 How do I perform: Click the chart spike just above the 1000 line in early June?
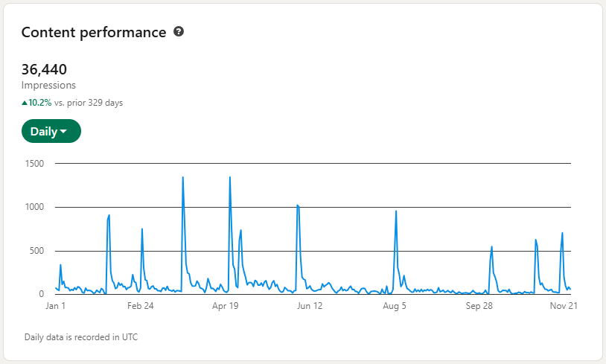tap(298, 205)
